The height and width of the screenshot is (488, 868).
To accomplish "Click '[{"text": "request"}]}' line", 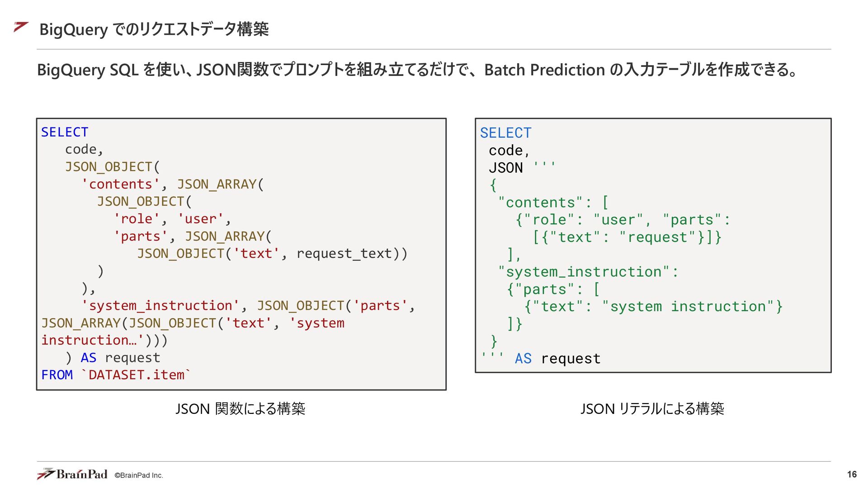I will click(627, 237).
